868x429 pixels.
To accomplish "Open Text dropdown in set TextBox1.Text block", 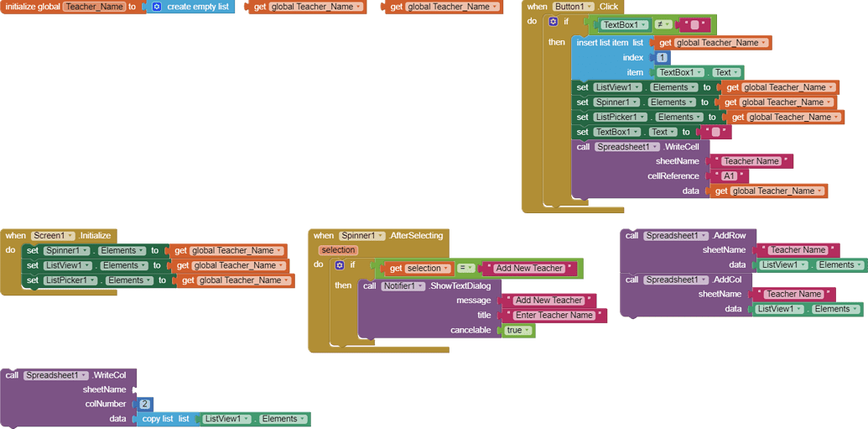I will pos(664,132).
